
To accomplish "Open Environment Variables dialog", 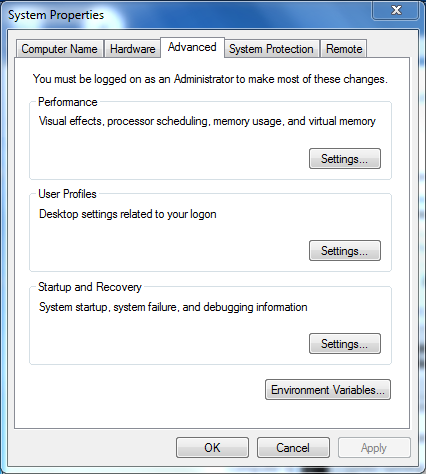I will click(x=328, y=389).
